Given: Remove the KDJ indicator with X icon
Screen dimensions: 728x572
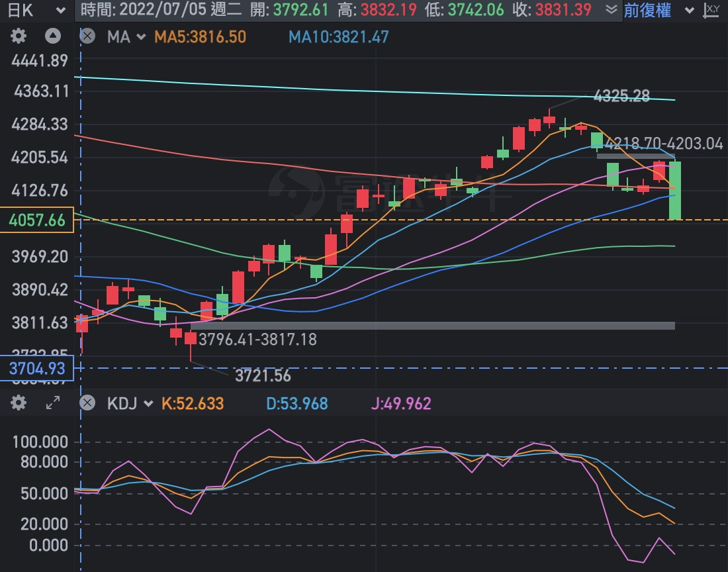Looking at the screenshot, I should tap(86, 403).
